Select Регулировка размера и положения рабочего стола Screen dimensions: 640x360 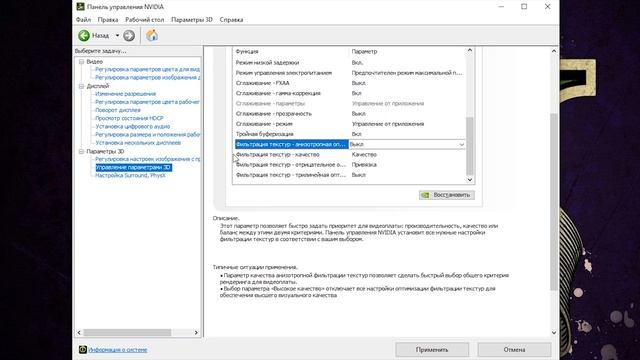147,135
